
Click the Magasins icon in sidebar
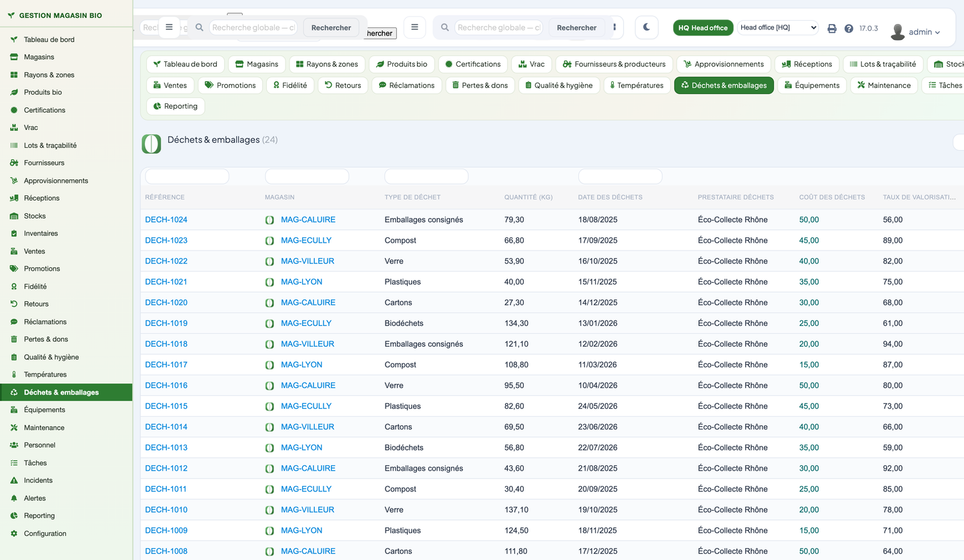coord(14,57)
